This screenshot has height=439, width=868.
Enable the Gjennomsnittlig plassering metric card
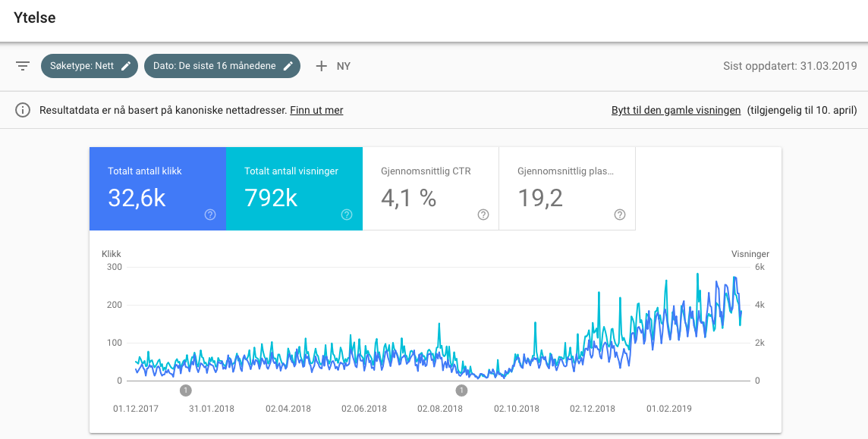pyautogui.click(x=568, y=189)
